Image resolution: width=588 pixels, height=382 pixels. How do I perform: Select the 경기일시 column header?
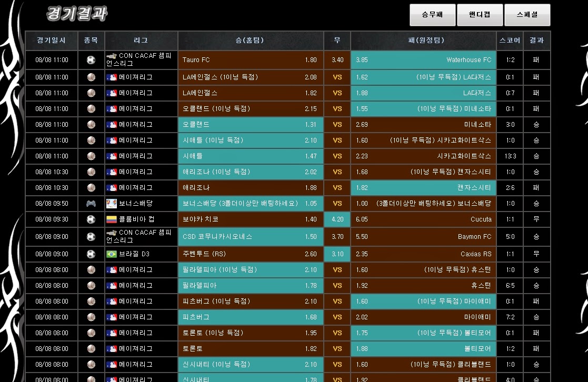tap(52, 41)
